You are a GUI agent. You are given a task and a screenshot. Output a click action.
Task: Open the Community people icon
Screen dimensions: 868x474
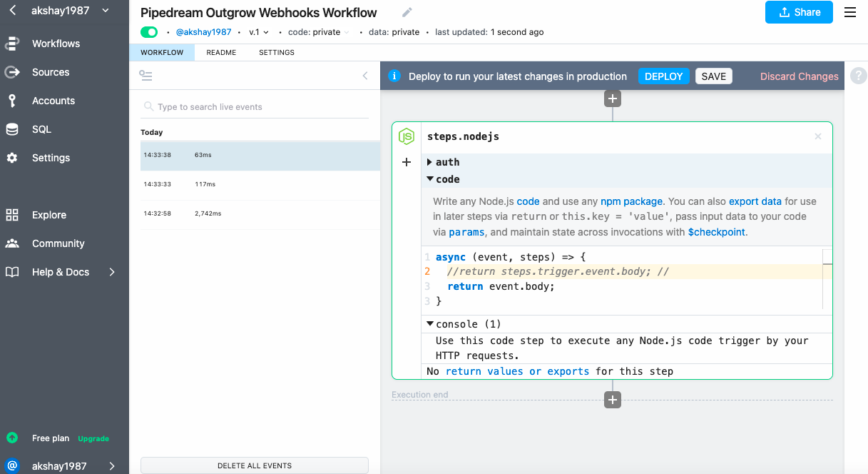click(12, 243)
